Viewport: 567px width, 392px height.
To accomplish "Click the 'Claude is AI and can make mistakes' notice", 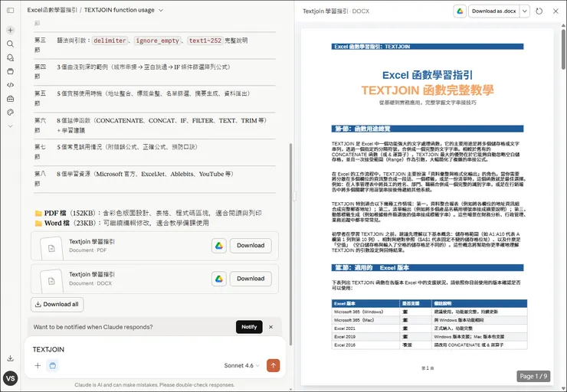I will 155,385.
